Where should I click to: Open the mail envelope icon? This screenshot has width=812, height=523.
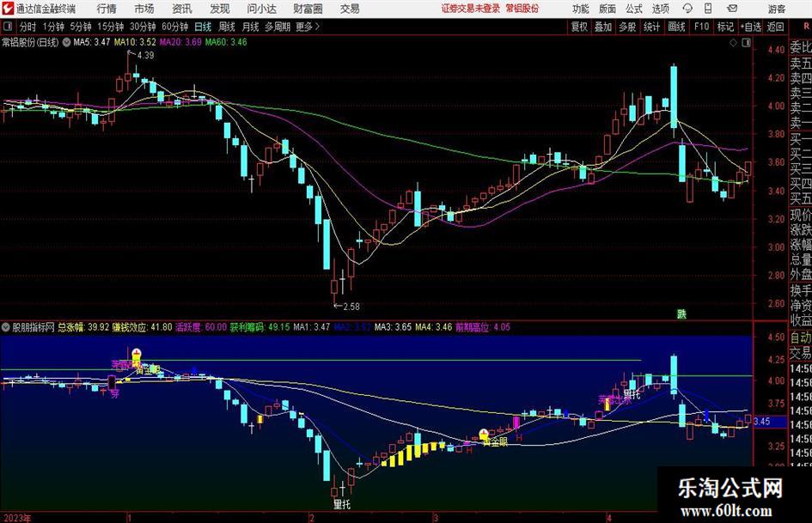coord(732,9)
